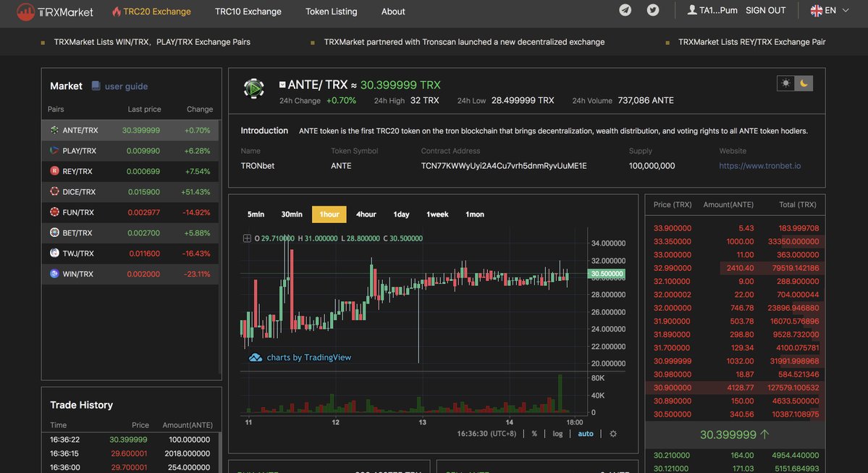Image resolution: width=868 pixels, height=473 pixels.
Task: Click the UK flag language icon
Action: (816, 11)
